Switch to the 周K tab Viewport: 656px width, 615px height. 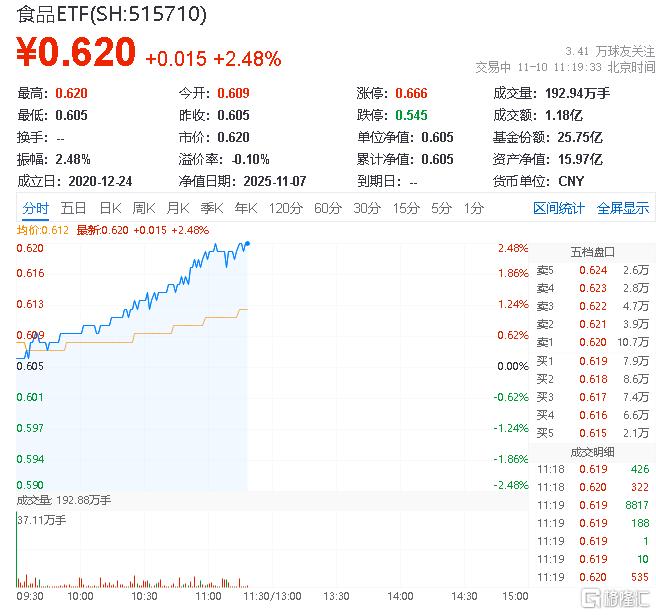(x=144, y=208)
